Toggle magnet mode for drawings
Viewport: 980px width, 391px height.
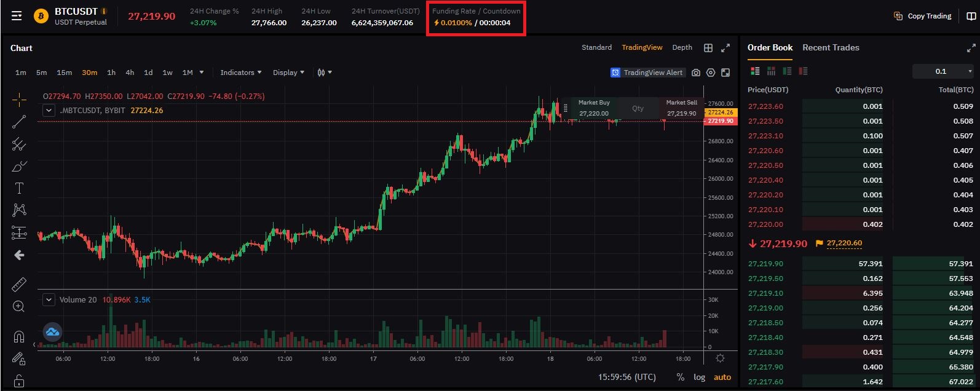pyautogui.click(x=19, y=336)
